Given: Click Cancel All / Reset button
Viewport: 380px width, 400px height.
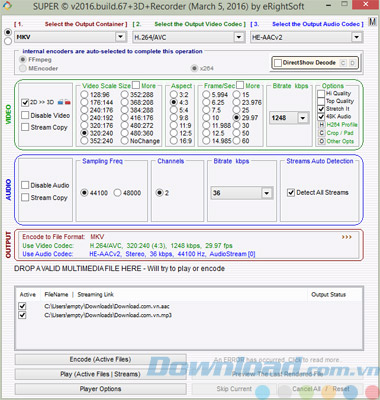Looking at the screenshot, I should pos(321,389).
